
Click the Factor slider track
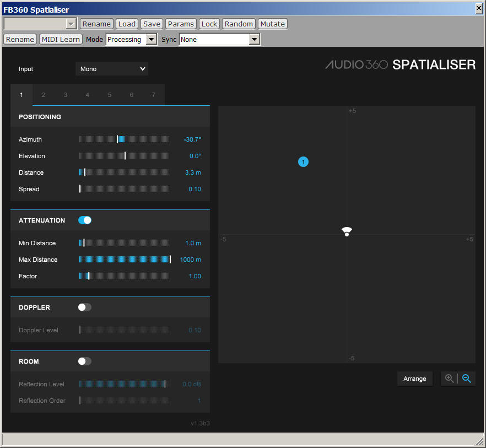[125, 276]
